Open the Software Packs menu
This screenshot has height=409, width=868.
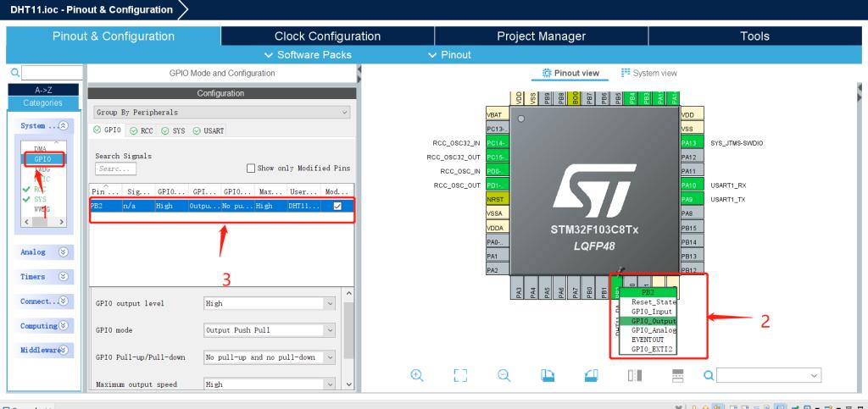[x=308, y=55]
